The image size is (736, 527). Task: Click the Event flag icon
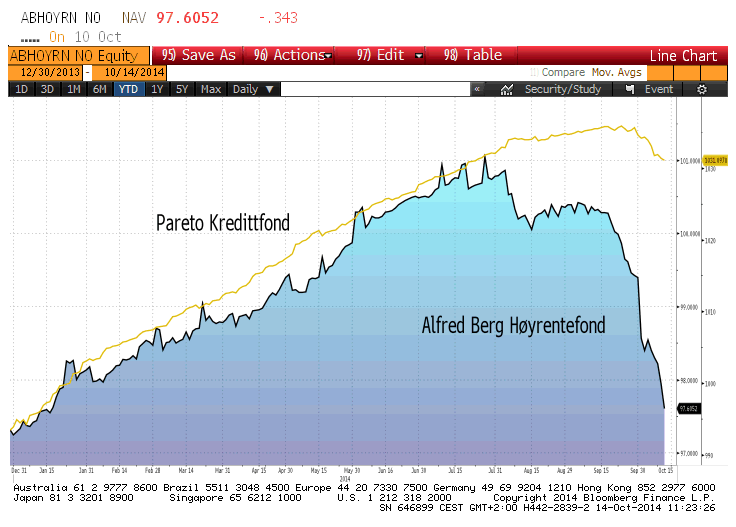click(630, 89)
